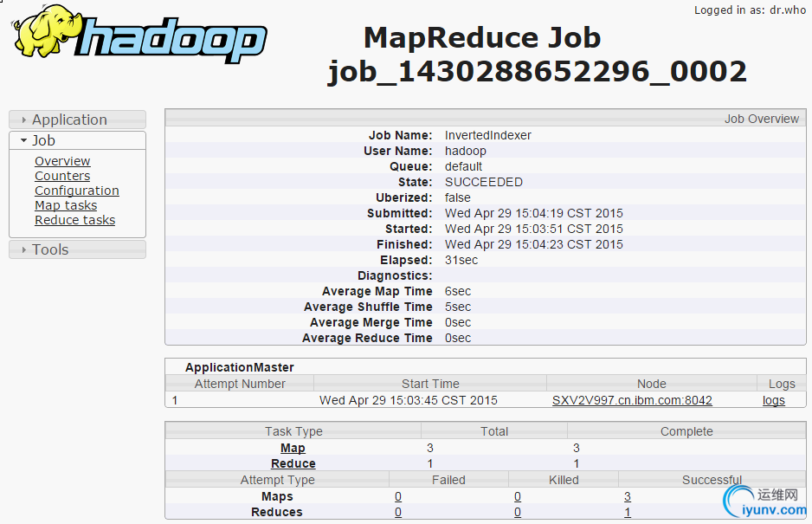The height and width of the screenshot is (524, 812).
Task: Expand the Tools section
Action: 78,249
